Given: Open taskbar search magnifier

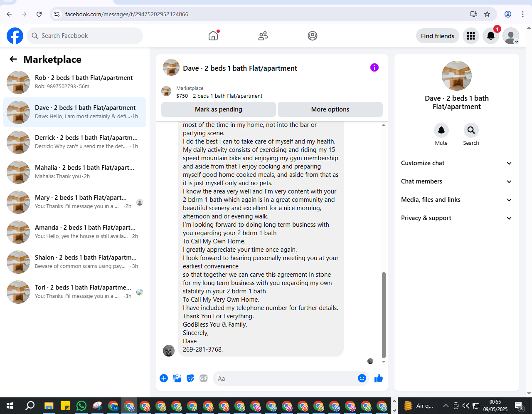Looking at the screenshot, I should pyautogui.click(x=30, y=406).
